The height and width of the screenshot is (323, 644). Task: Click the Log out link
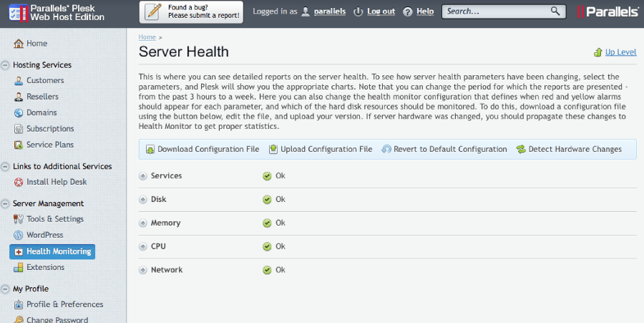(x=381, y=11)
